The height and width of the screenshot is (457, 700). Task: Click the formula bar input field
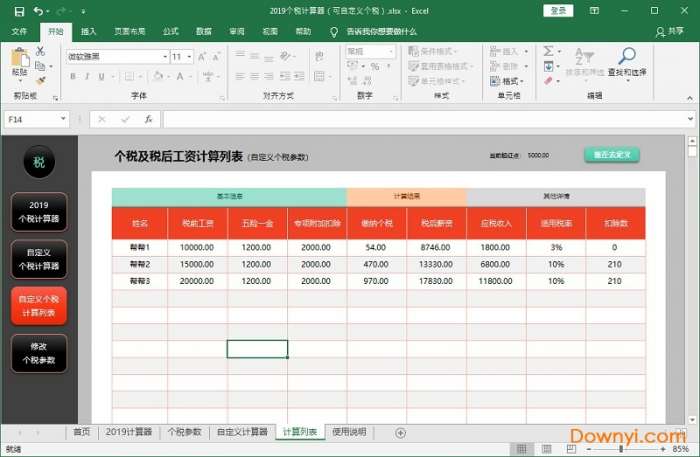point(420,119)
